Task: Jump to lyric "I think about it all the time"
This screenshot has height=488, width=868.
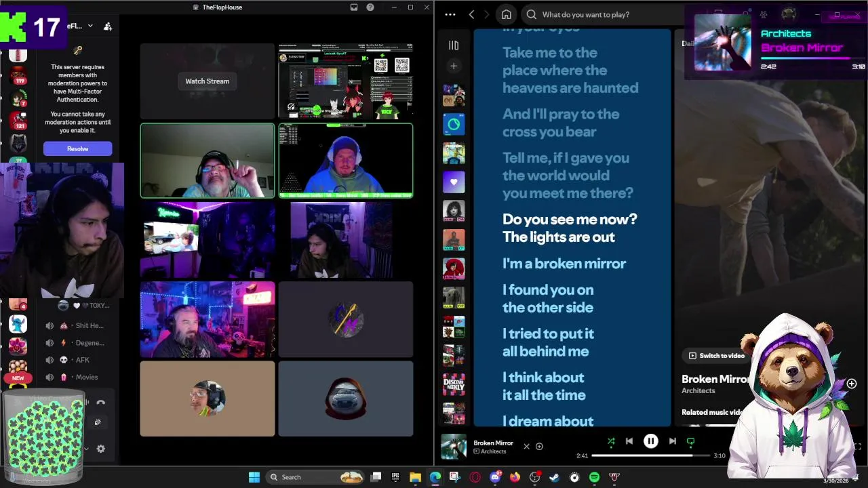Action: tap(544, 386)
